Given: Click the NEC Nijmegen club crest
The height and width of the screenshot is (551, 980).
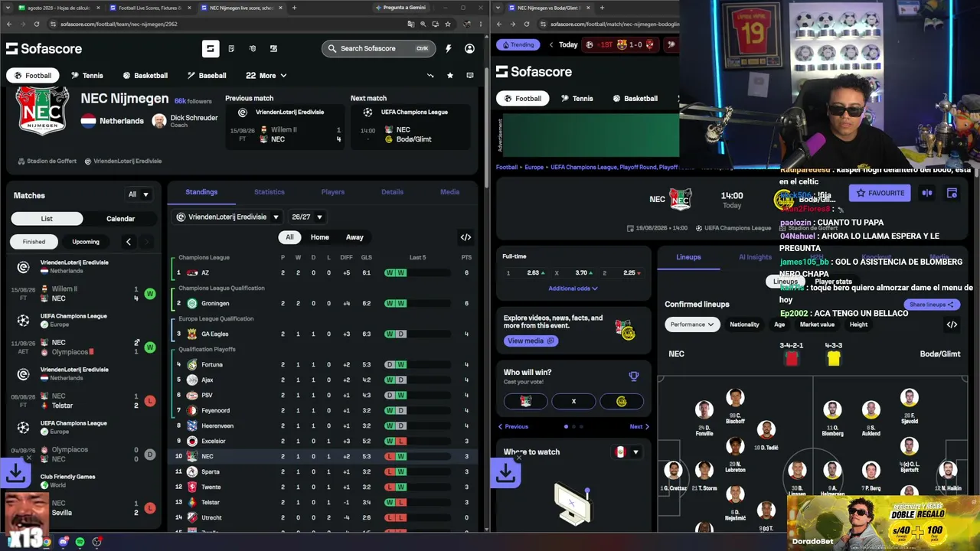Looking at the screenshot, I should (41, 112).
